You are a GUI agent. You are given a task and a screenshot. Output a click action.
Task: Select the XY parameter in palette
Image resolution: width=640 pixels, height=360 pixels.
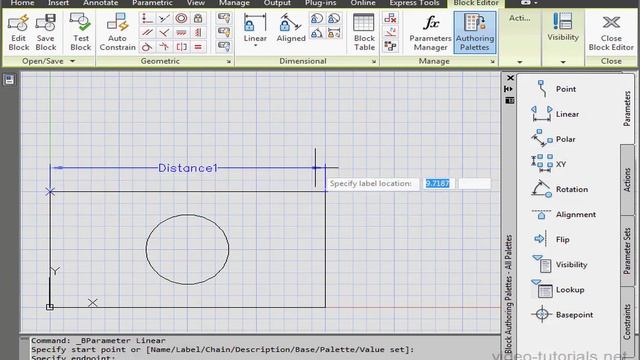pyautogui.click(x=549, y=164)
